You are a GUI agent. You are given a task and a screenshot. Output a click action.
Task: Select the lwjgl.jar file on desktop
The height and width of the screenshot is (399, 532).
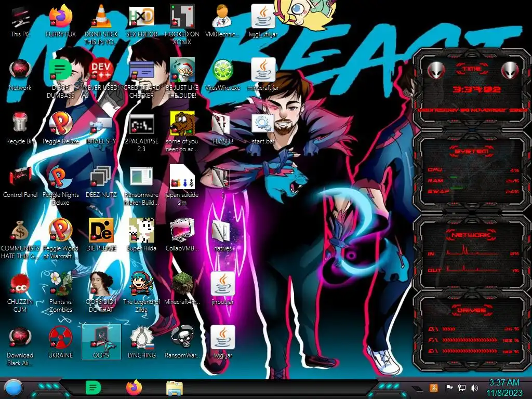point(222,343)
